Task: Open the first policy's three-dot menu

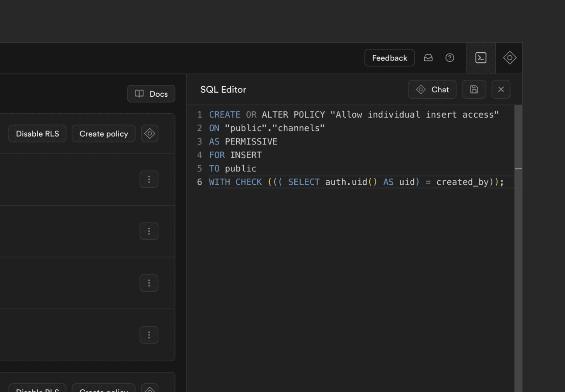Action: [x=149, y=179]
